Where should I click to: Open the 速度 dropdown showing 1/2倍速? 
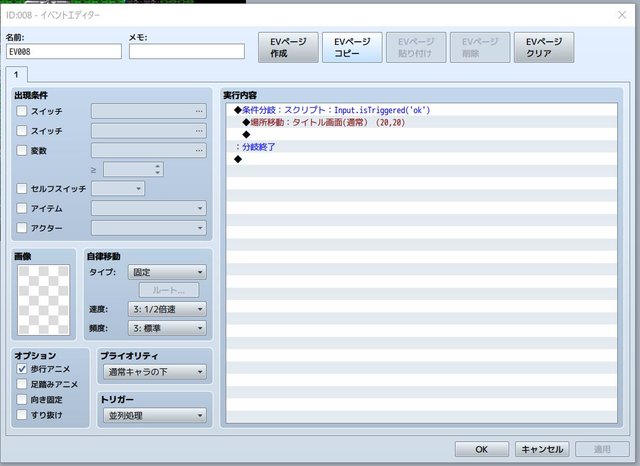(x=167, y=309)
